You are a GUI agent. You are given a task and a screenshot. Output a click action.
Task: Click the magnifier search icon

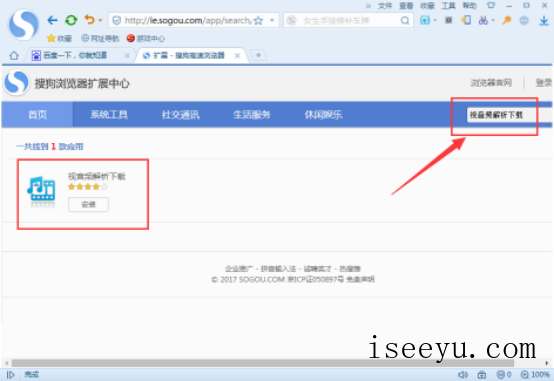tap(405, 20)
